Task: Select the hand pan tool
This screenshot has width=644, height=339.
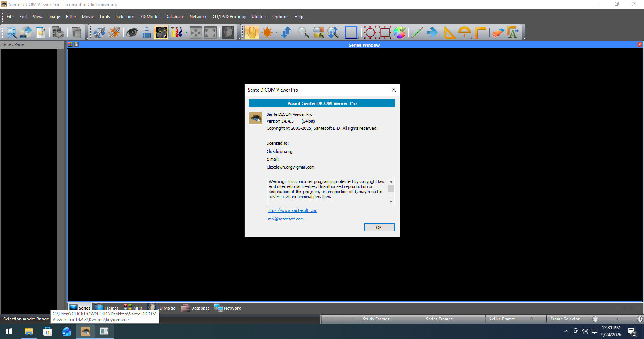Action: coord(251,32)
